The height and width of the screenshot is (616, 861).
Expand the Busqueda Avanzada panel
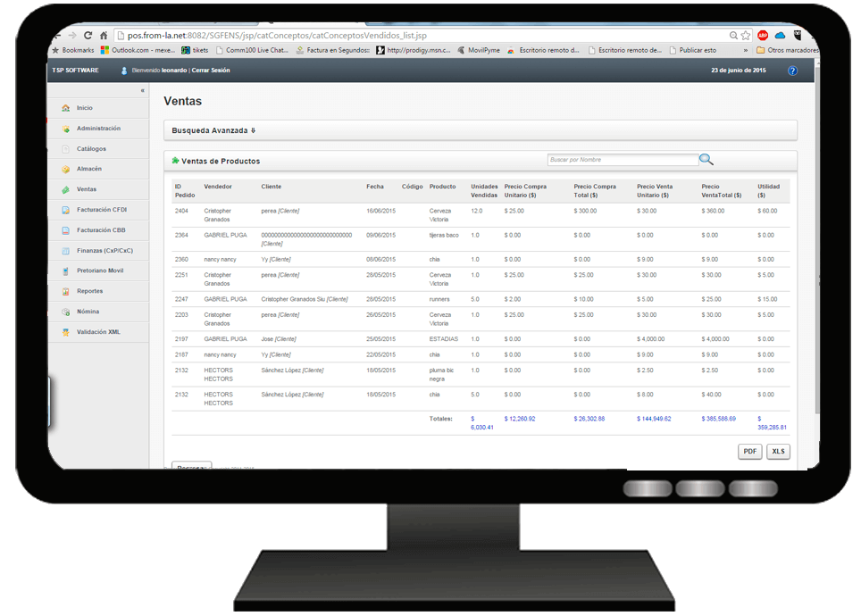coord(213,130)
